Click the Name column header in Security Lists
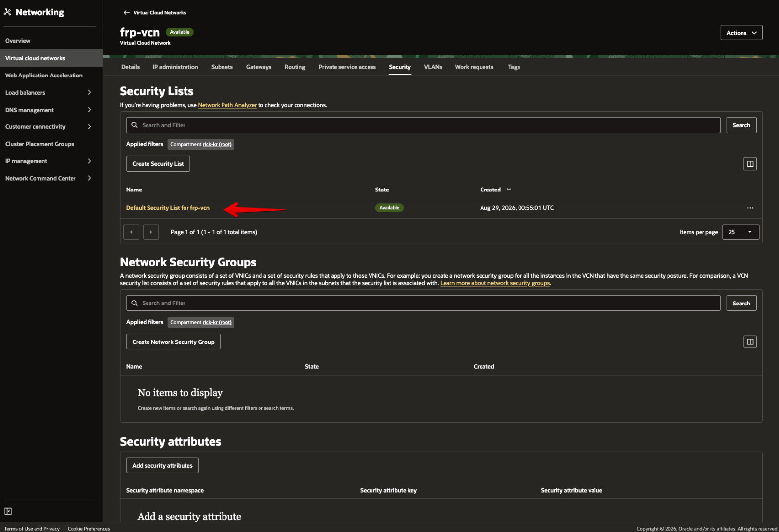 pyautogui.click(x=134, y=190)
